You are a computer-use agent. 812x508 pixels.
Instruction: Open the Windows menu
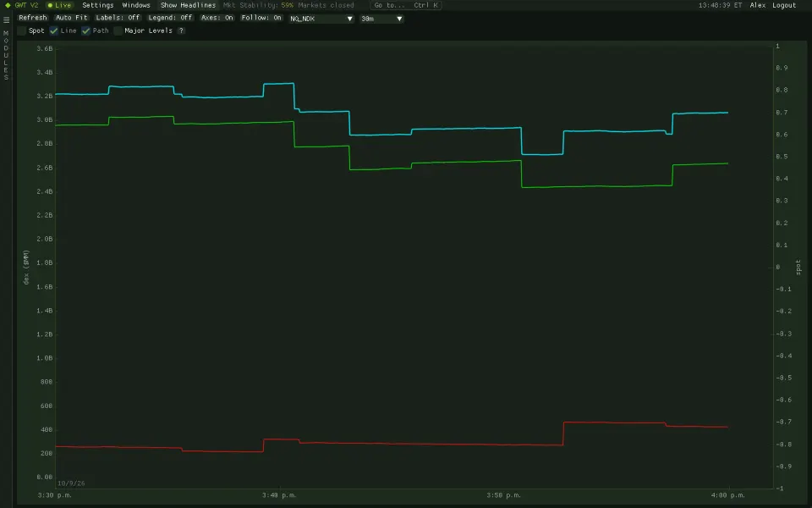coord(136,5)
